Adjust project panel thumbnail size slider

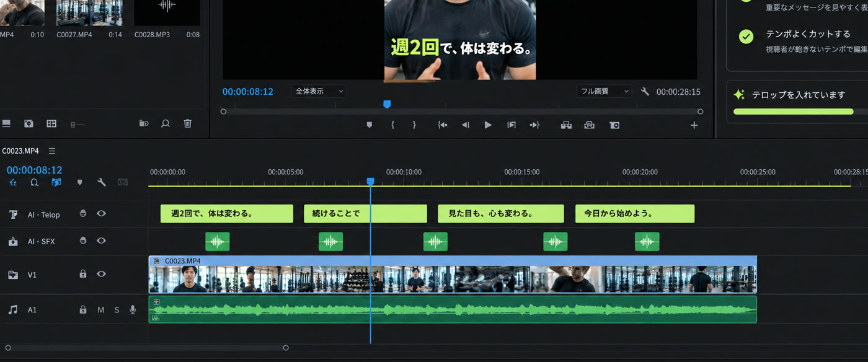[77, 125]
